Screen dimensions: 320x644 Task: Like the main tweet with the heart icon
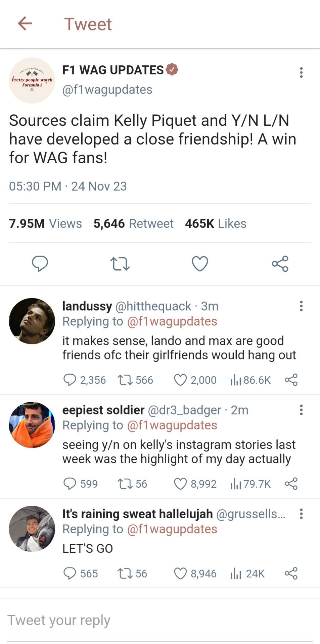pyautogui.click(x=200, y=264)
